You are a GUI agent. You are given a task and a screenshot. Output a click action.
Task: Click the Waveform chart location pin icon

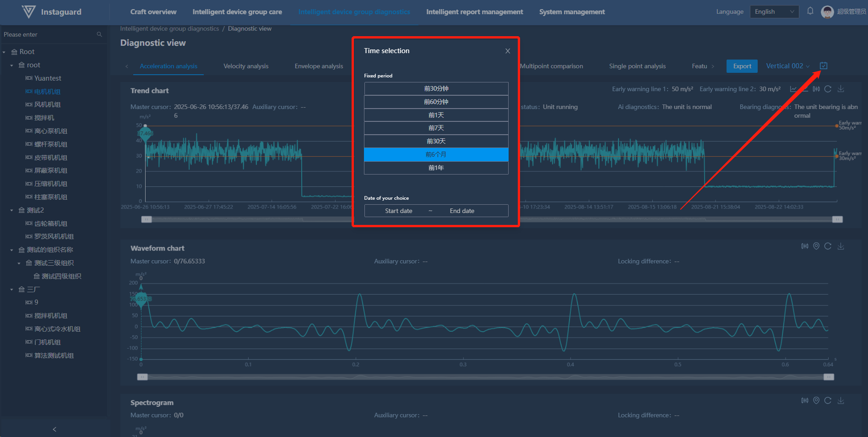click(x=816, y=246)
